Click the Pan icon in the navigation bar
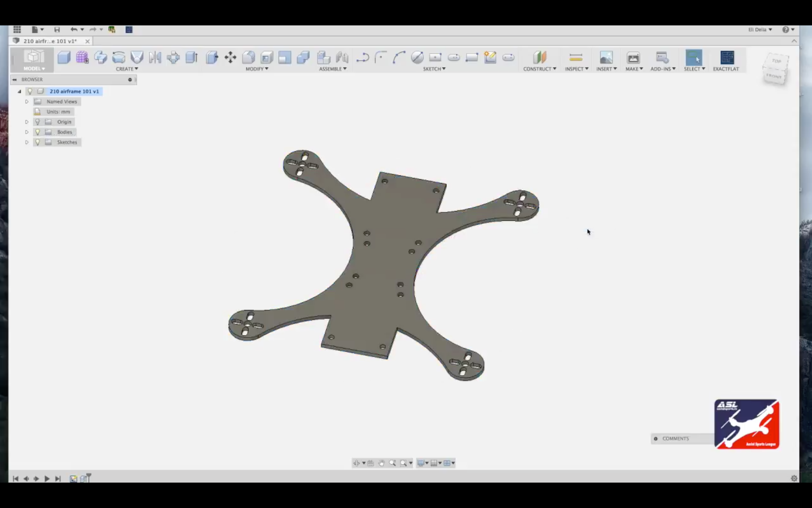 tap(381, 463)
